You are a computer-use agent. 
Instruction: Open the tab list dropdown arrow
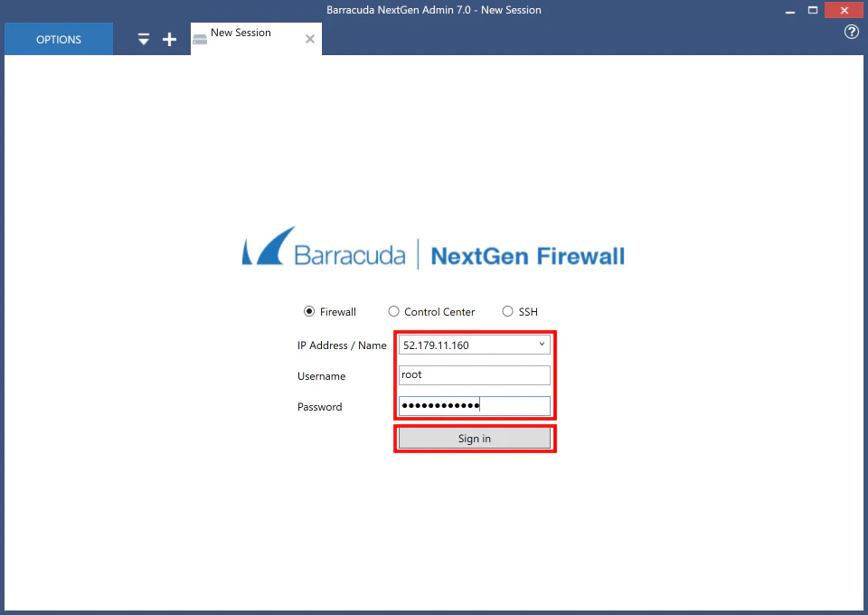tap(144, 39)
